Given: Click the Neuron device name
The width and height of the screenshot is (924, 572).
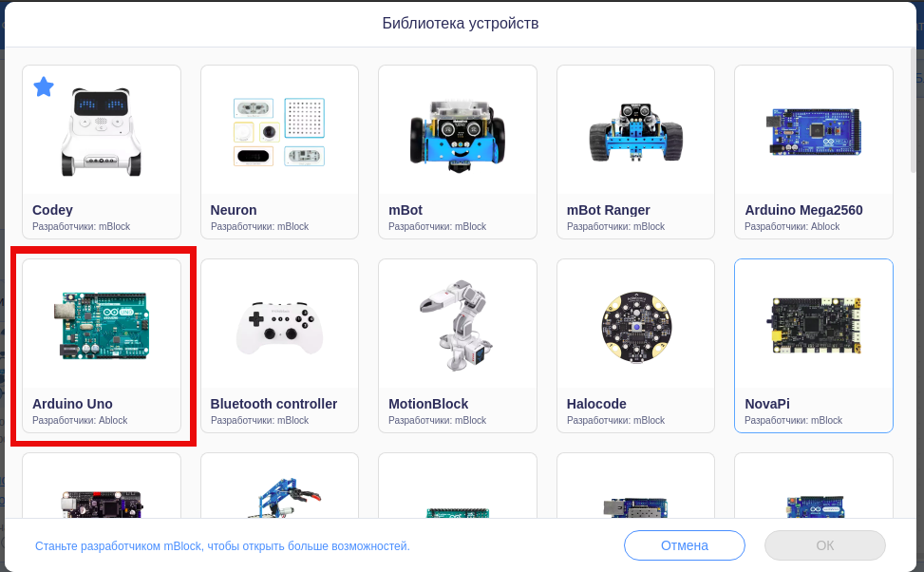Looking at the screenshot, I should point(234,210).
